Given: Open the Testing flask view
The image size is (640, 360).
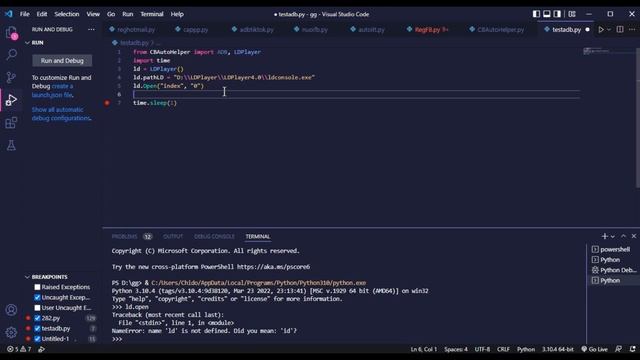Looking at the screenshot, I should (x=11, y=145).
